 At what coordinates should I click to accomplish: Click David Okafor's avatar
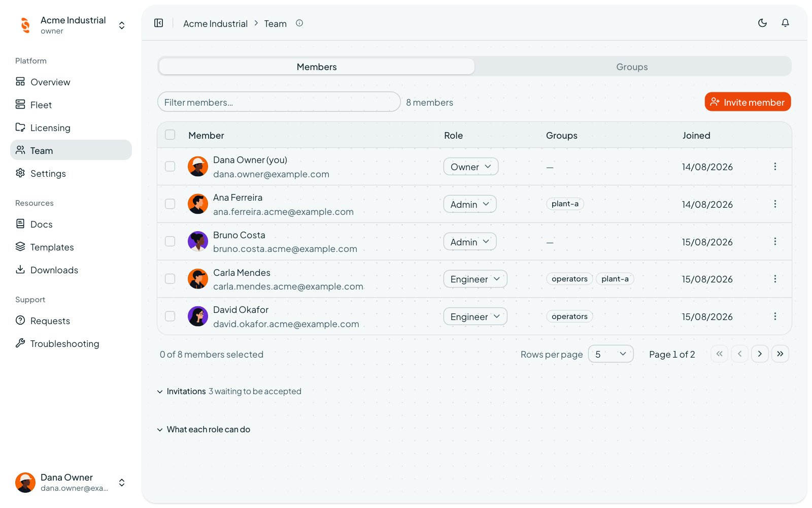click(x=198, y=316)
